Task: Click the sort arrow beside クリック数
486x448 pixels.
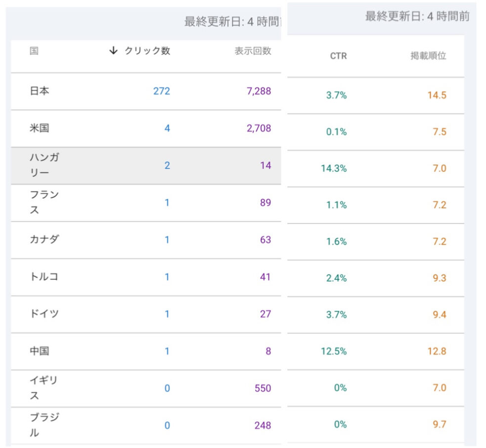Action: pyautogui.click(x=113, y=51)
